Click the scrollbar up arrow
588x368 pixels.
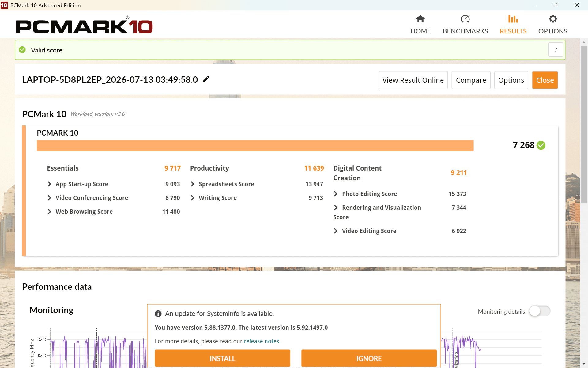584,42
